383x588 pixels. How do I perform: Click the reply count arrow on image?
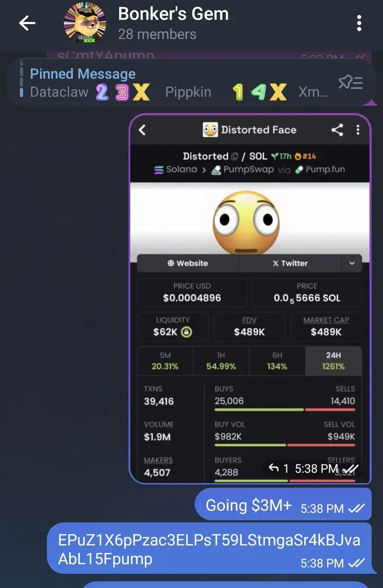point(274,468)
